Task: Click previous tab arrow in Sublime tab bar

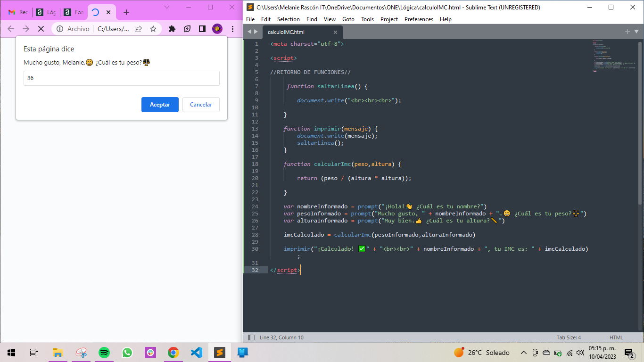Action: [249, 32]
